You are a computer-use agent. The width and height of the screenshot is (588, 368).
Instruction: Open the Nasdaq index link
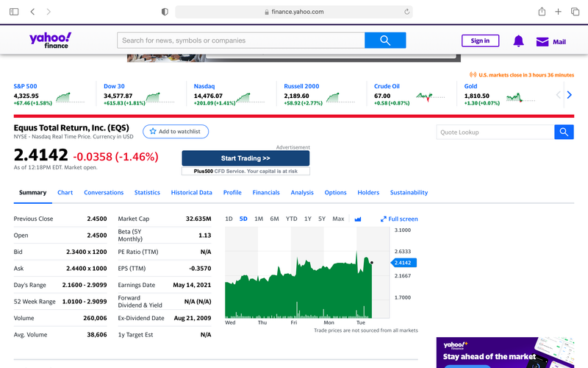point(204,86)
